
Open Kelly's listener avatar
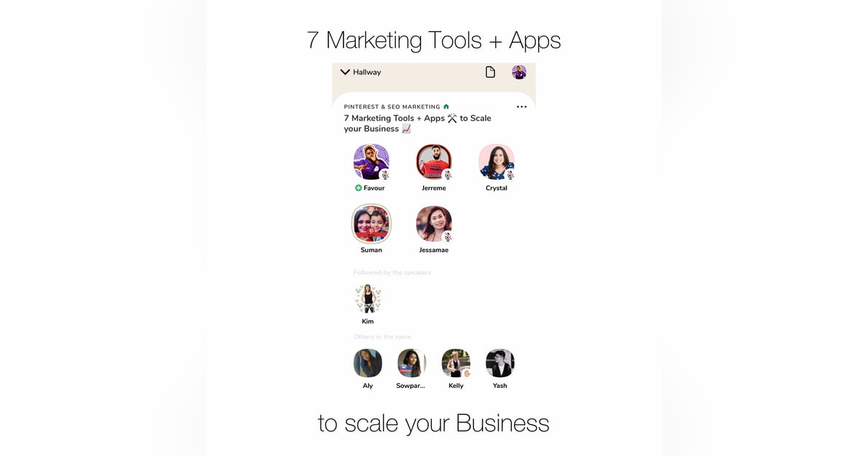pyautogui.click(x=456, y=363)
